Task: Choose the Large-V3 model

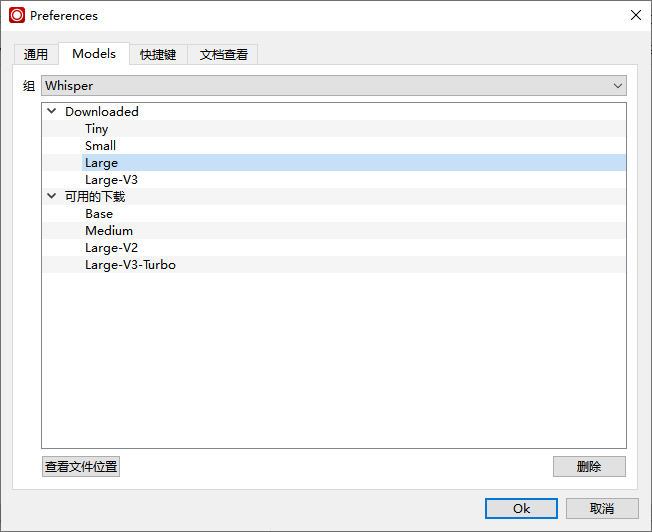Action: [111, 180]
